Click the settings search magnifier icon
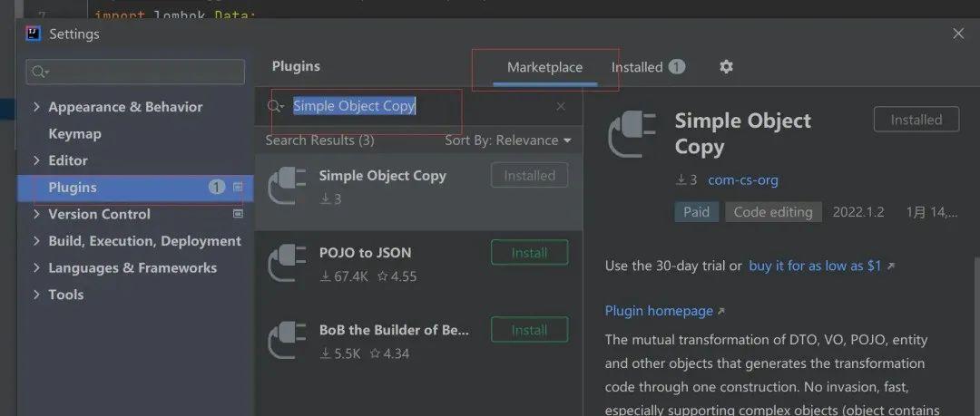The height and width of the screenshot is (416, 980). click(40, 72)
